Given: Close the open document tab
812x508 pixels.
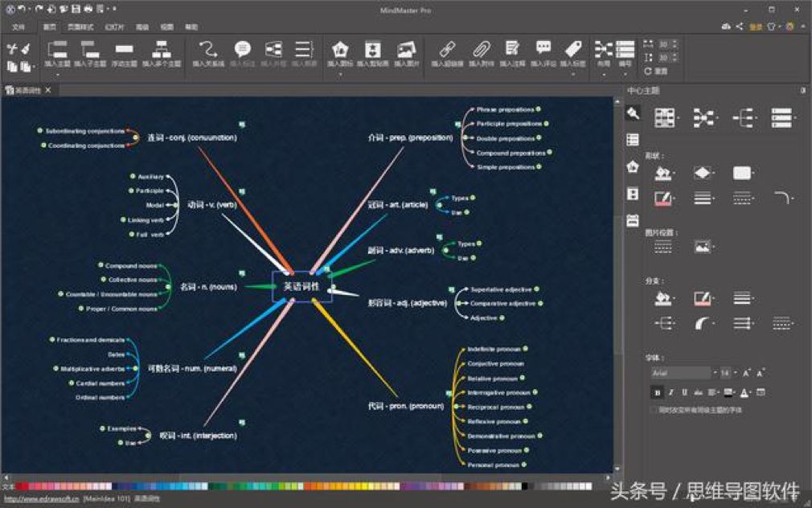Looking at the screenshot, I should 48,90.
